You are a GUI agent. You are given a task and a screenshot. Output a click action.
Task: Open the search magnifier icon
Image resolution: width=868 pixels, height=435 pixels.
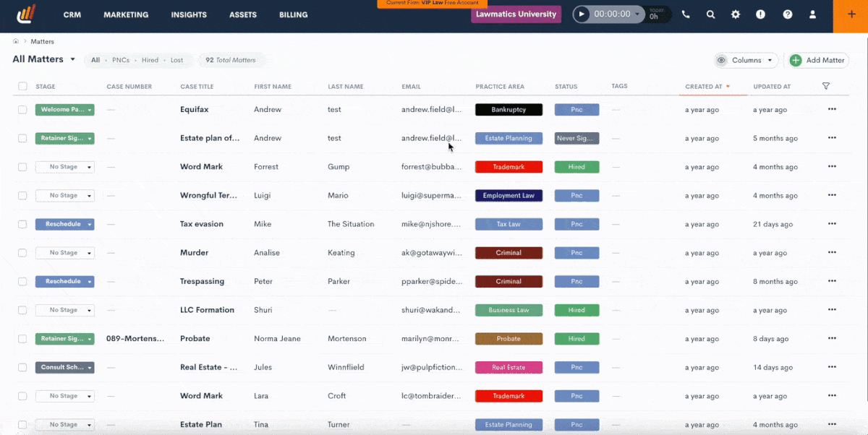coord(711,14)
